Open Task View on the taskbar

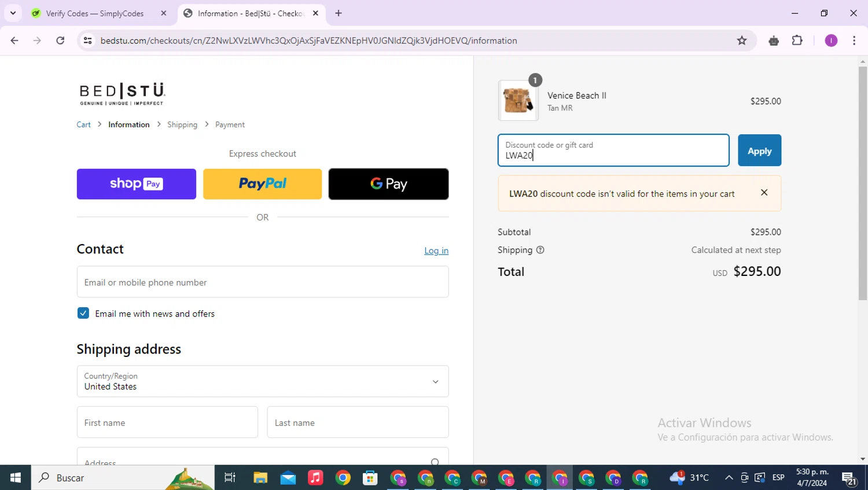[230, 478]
